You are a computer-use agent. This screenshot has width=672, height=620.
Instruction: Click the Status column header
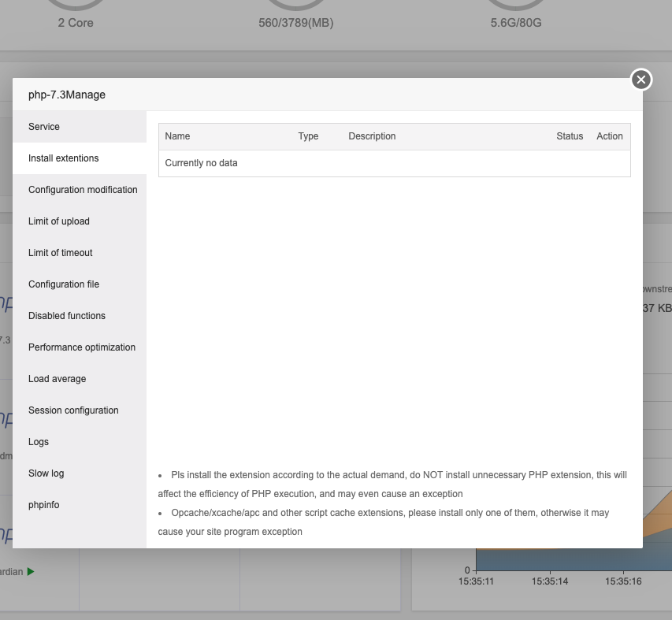[570, 136]
